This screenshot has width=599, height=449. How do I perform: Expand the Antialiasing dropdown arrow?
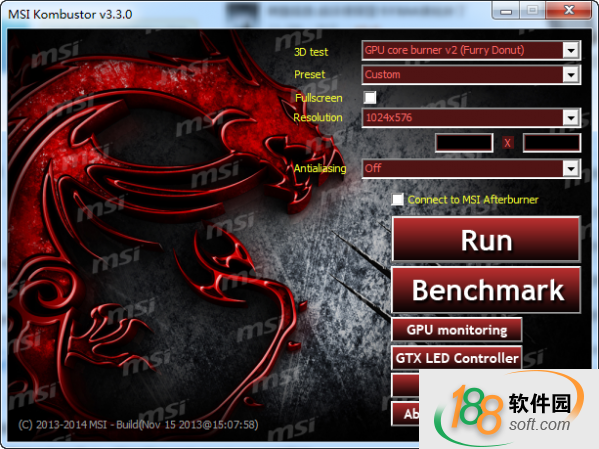[571, 168]
